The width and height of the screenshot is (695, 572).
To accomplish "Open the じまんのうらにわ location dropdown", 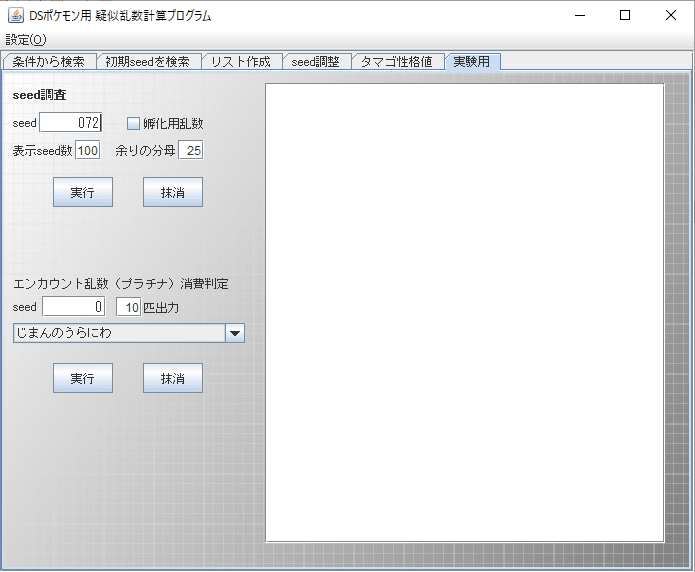I will click(x=129, y=333).
